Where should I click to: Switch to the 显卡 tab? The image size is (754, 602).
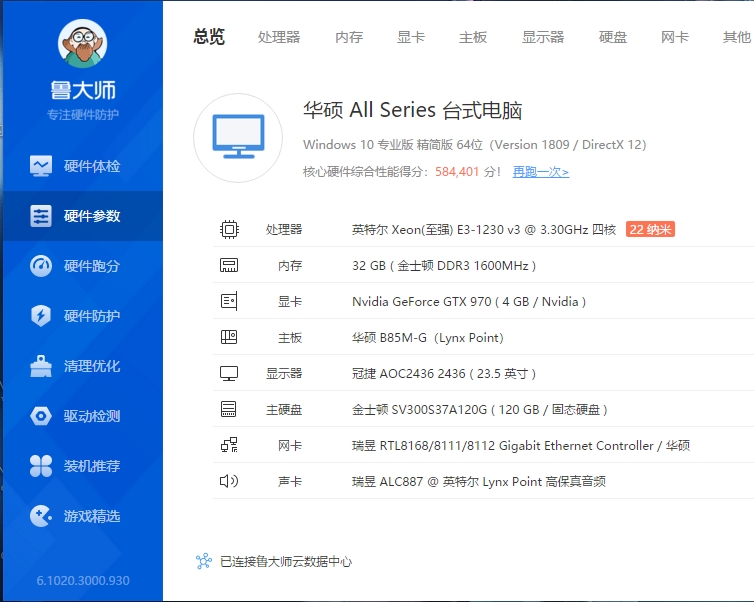click(x=411, y=37)
